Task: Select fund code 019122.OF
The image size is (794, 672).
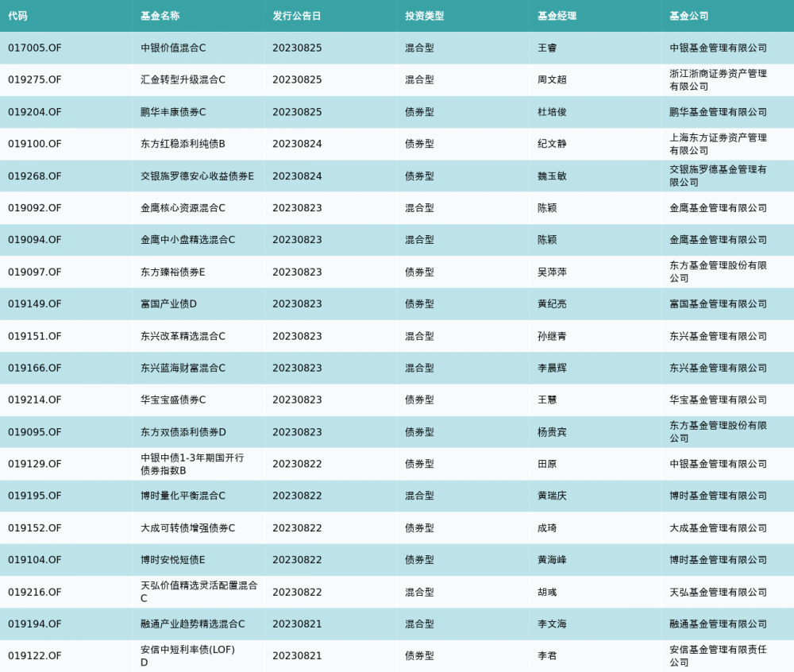Action: (x=34, y=656)
